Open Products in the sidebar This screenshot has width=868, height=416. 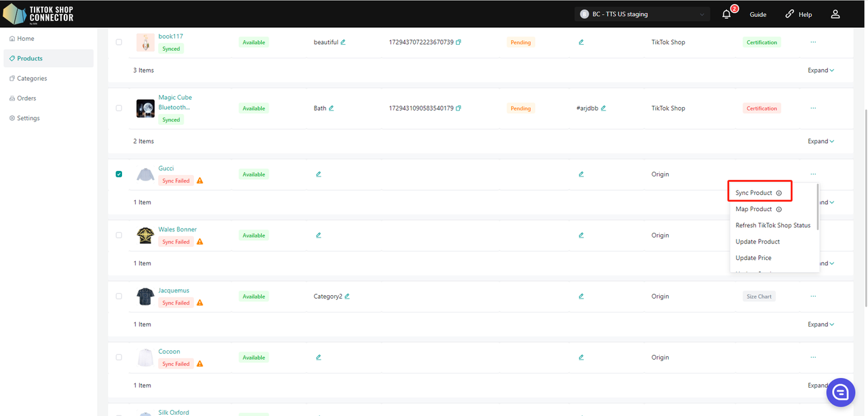(48, 58)
